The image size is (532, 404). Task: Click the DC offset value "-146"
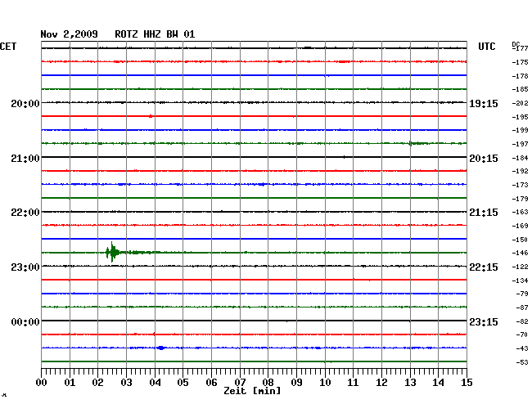[521, 253]
